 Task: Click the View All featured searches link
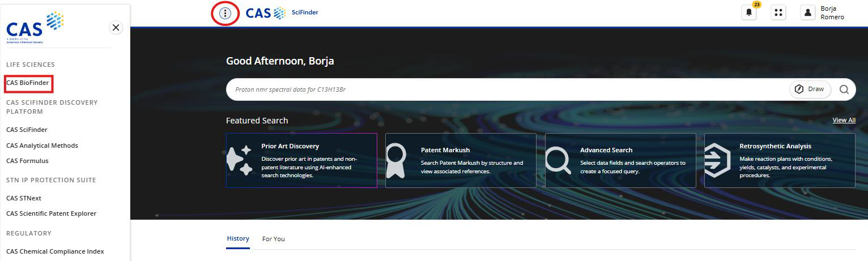pyautogui.click(x=844, y=120)
